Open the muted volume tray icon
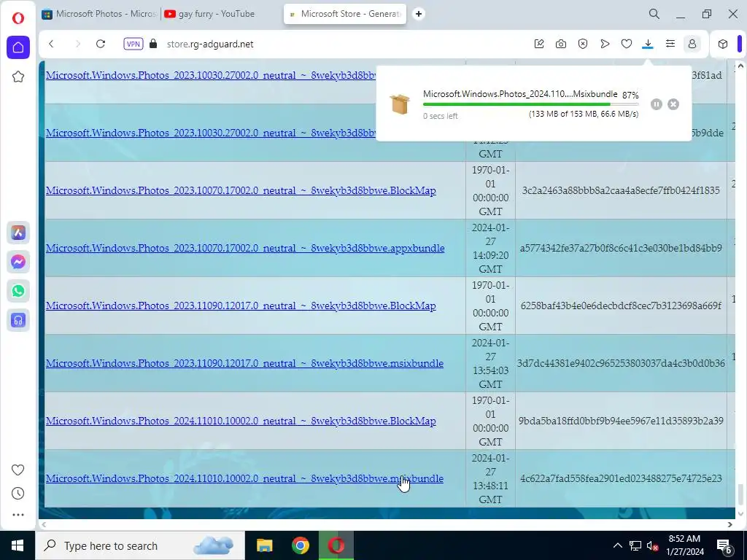Image resolution: width=747 pixels, height=560 pixels. coord(653,545)
